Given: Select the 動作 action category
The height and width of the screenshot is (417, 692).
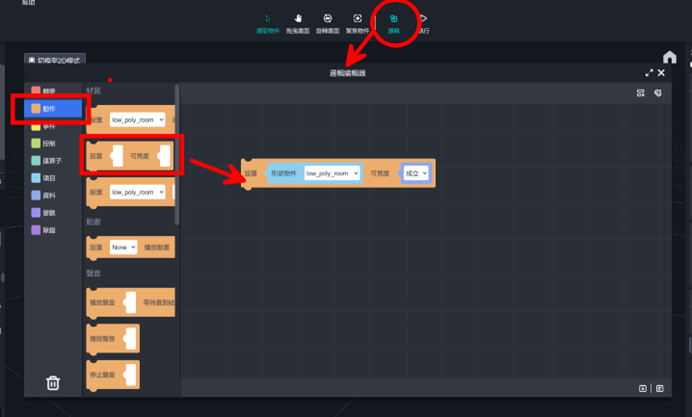Looking at the screenshot, I should click(x=49, y=108).
